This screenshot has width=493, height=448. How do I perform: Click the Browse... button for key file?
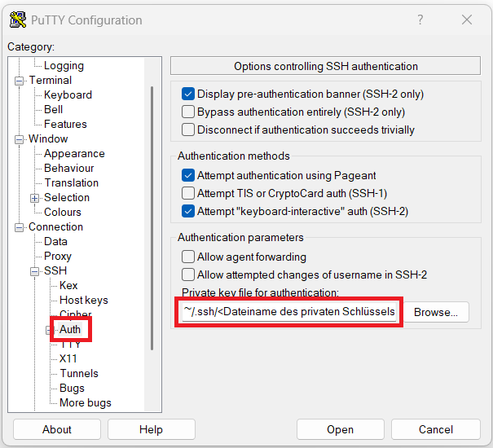436,313
